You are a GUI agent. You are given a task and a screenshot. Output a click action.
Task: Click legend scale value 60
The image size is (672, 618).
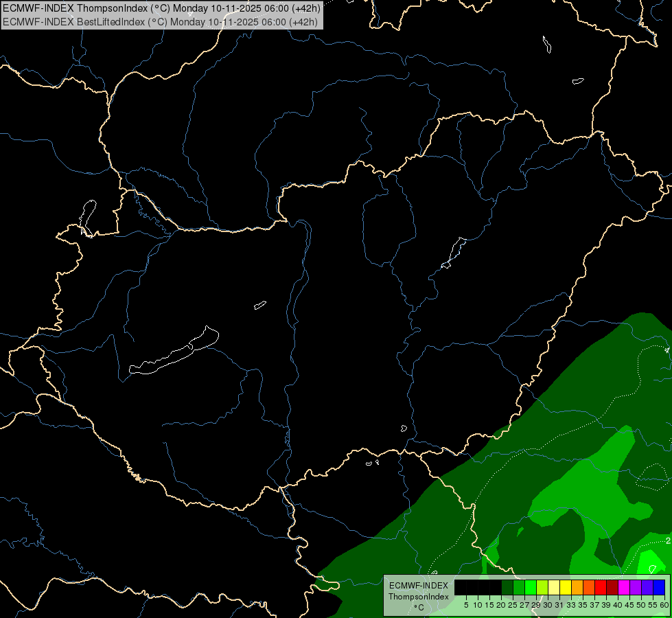[x=664, y=605]
